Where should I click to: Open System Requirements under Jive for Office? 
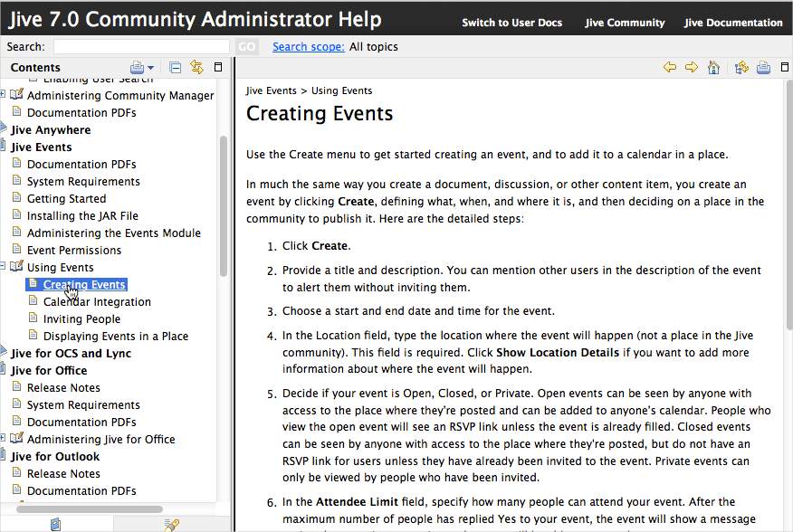pyautogui.click(x=83, y=405)
